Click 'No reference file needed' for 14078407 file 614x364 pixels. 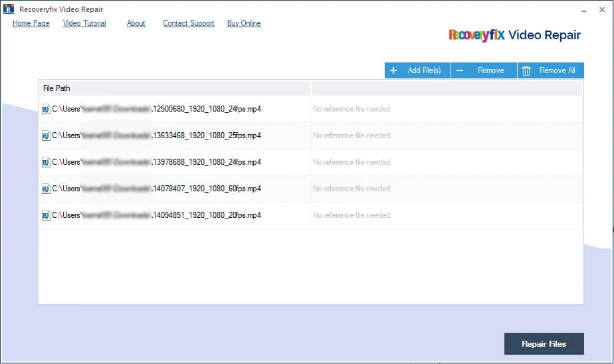[352, 189]
